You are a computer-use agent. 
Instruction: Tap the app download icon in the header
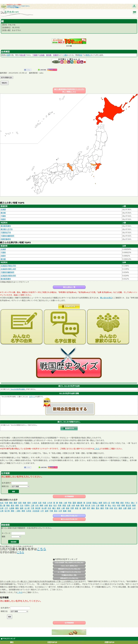pos(134,6)
